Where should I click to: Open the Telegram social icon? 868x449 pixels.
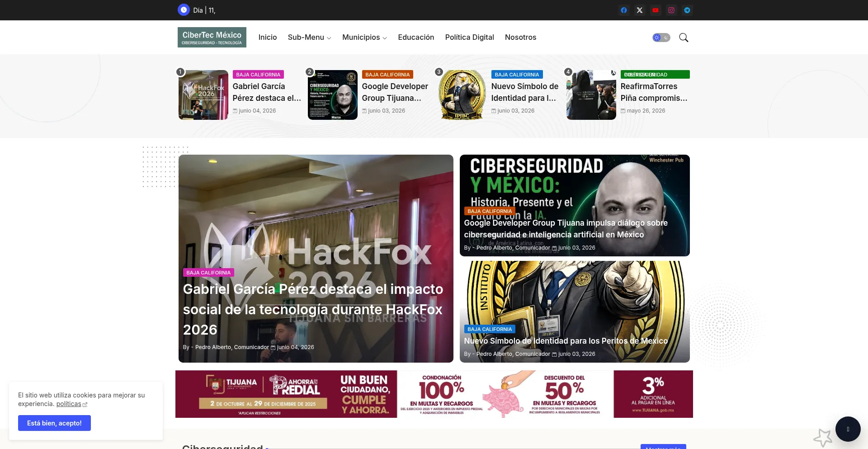pyautogui.click(x=687, y=10)
